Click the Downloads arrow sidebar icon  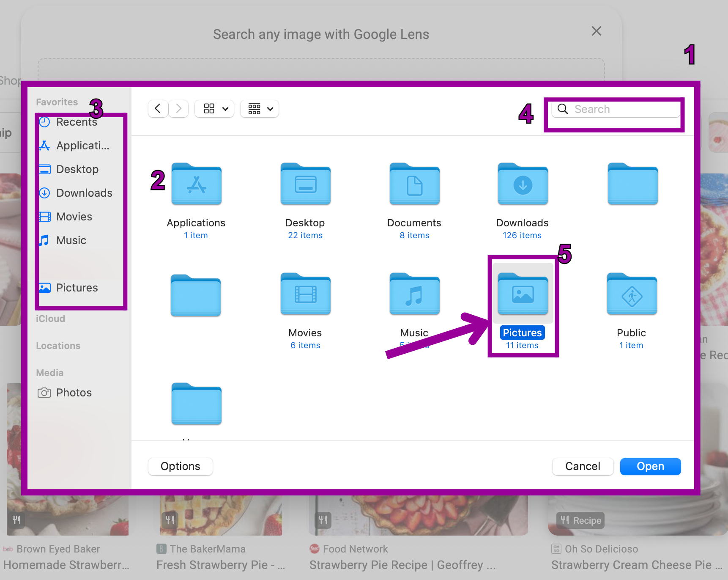point(44,193)
